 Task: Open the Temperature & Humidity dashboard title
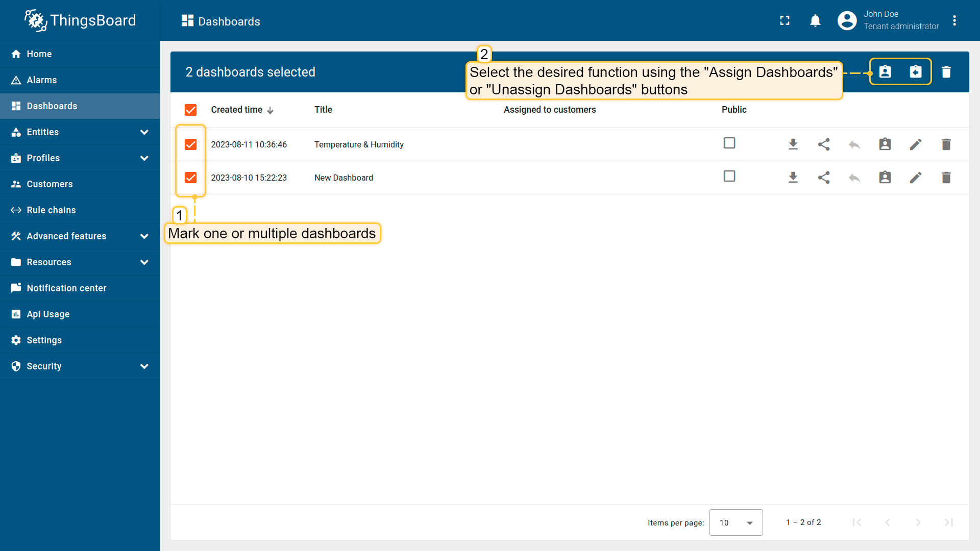click(359, 144)
